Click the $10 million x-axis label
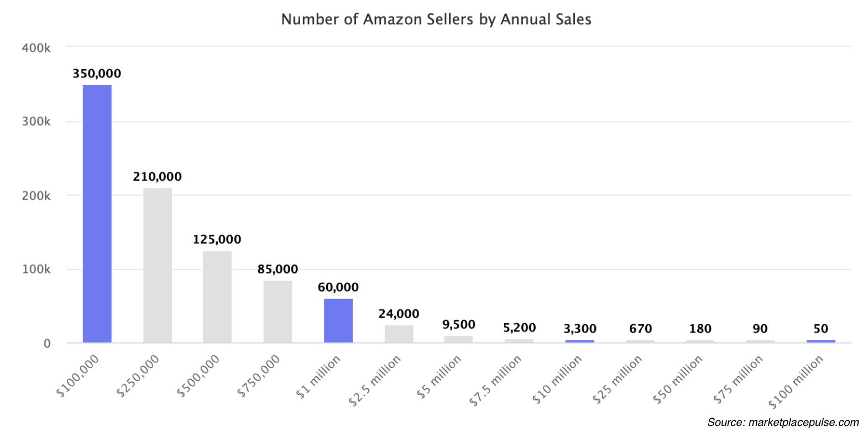The height and width of the screenshot is (432, 868). (557, 379)
